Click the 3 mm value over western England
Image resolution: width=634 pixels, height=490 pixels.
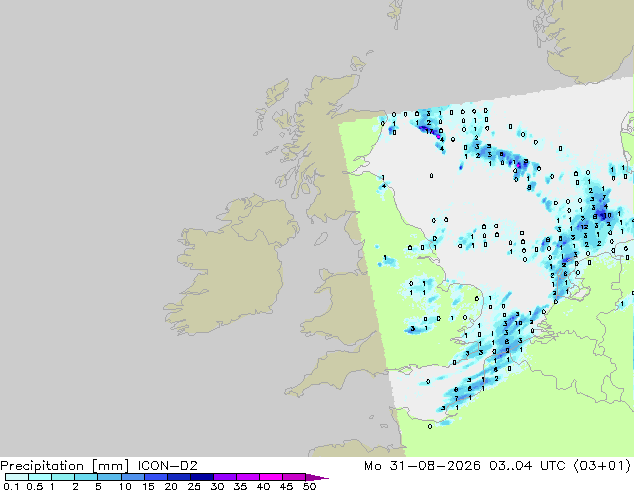[x=412, y=329]
